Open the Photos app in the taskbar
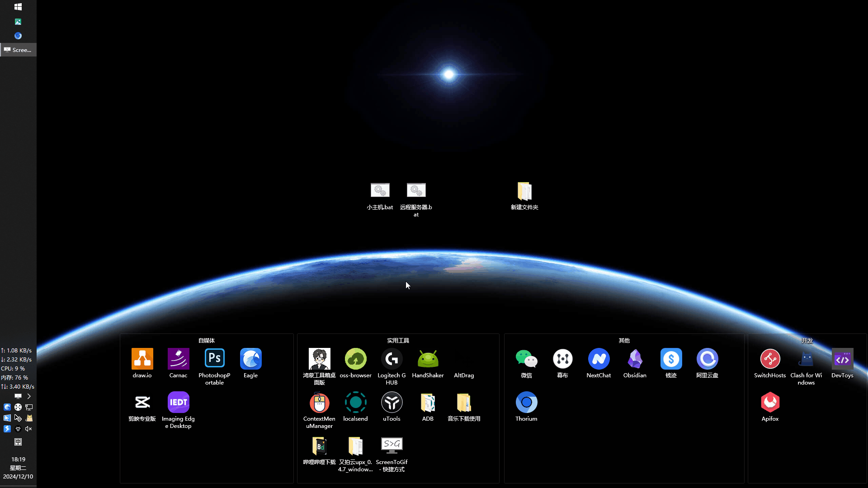 [18, 22]
